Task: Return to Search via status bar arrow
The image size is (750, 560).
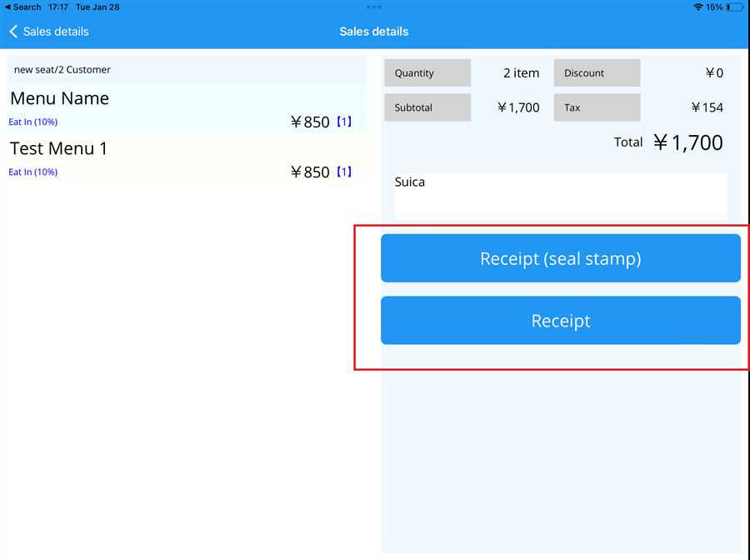Action: [x=7, y=7]
